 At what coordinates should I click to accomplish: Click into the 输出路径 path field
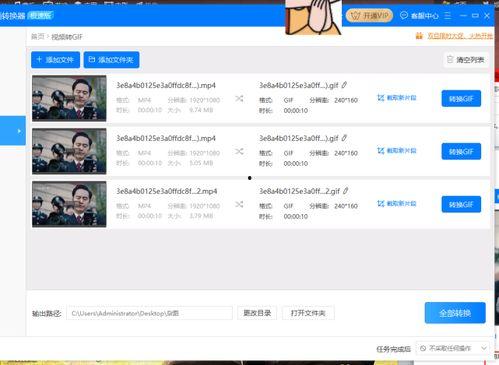coord(150,313)
